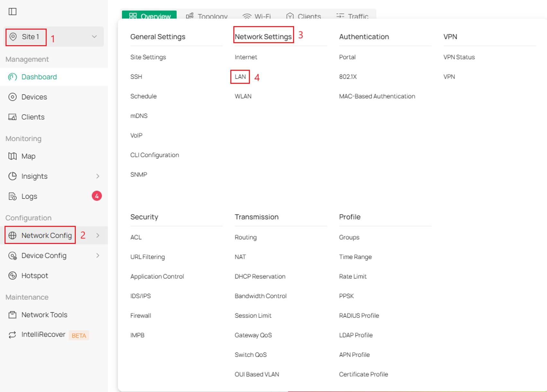The image size is (547, 392).
Task: Click the IntelliRecover refresh icon
Action: pyautogui.click(x=13, y=335)
